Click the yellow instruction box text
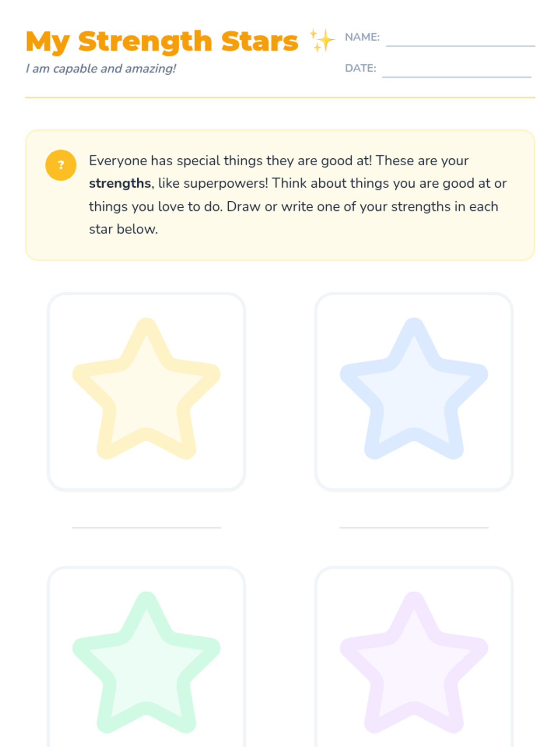Viewport: 560px width, 747px height. tap(298, 195)
